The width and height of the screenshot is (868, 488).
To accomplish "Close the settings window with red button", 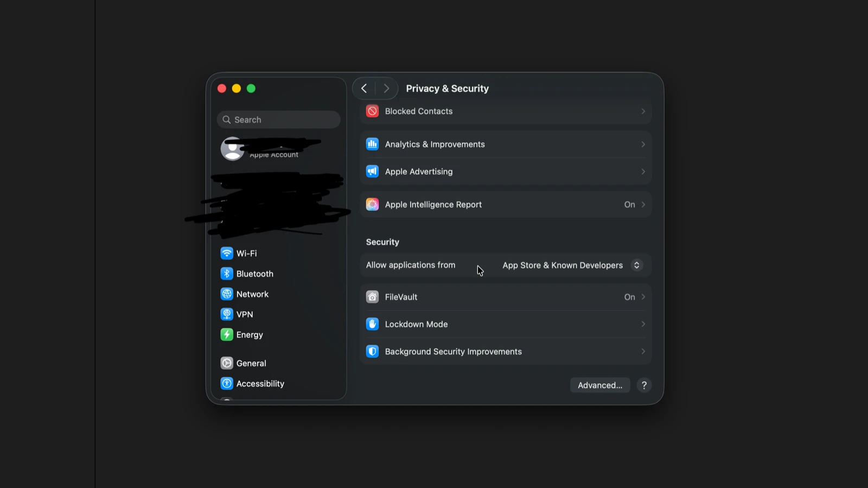I will click(222, 88).
